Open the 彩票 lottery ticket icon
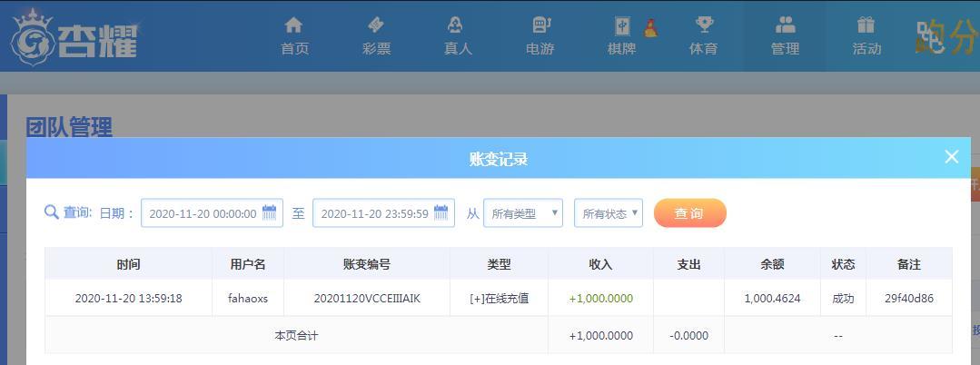 [376, 25]
